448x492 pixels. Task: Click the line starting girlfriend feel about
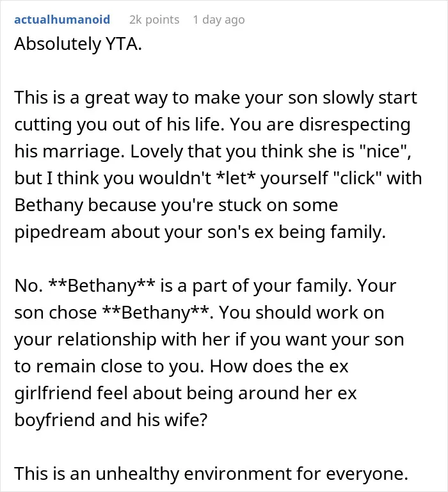(186, 393)
